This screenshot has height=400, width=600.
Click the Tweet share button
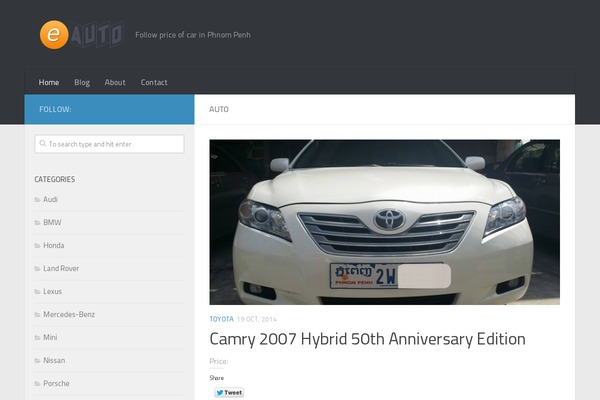click(229, 392)
